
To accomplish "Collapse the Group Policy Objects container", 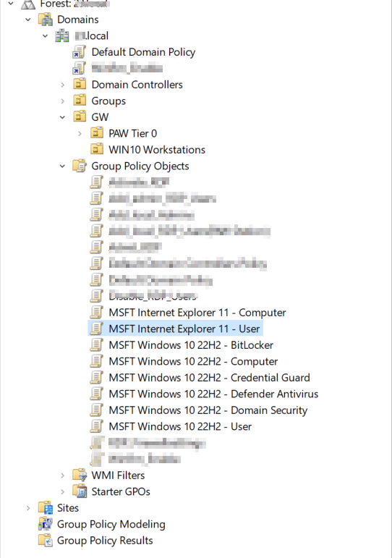I will pos(63,166).
